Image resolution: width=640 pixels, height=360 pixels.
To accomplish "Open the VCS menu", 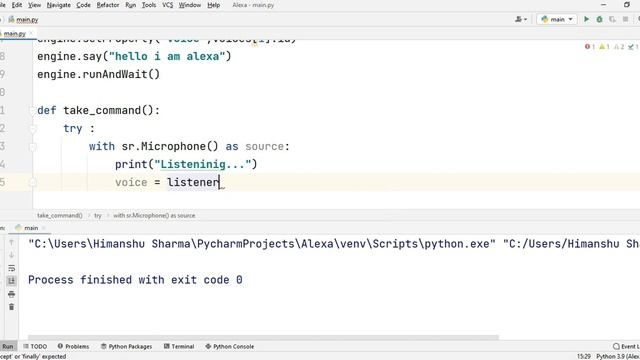I will (167, 5).
